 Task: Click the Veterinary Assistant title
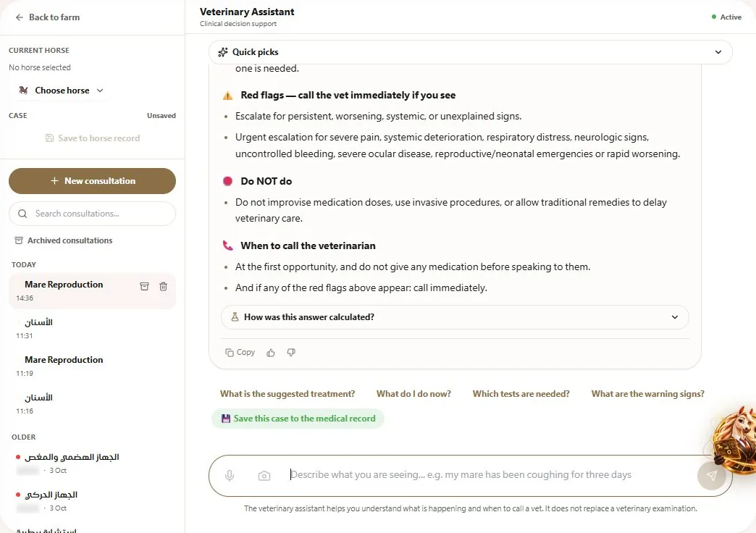247,12
